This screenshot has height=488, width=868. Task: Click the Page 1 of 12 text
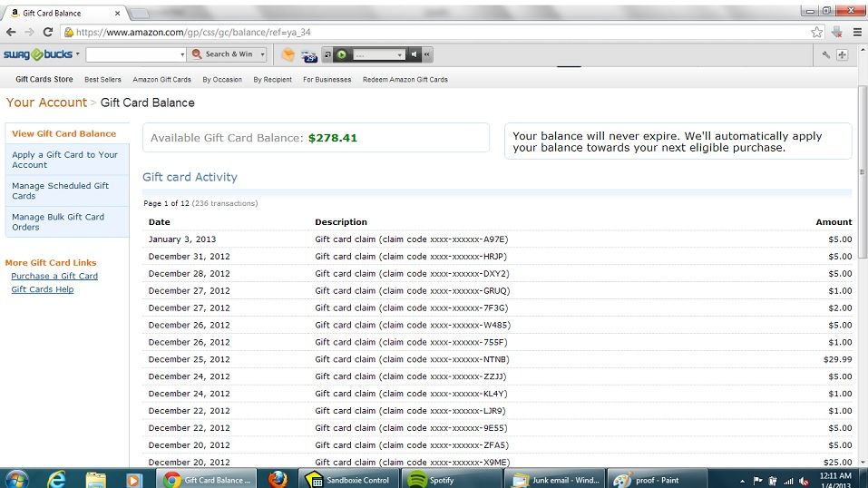166,203
